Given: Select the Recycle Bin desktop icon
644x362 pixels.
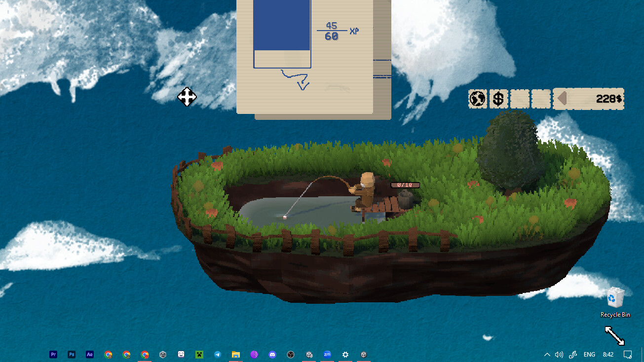Looking at the screenshot, I should 615,302.
